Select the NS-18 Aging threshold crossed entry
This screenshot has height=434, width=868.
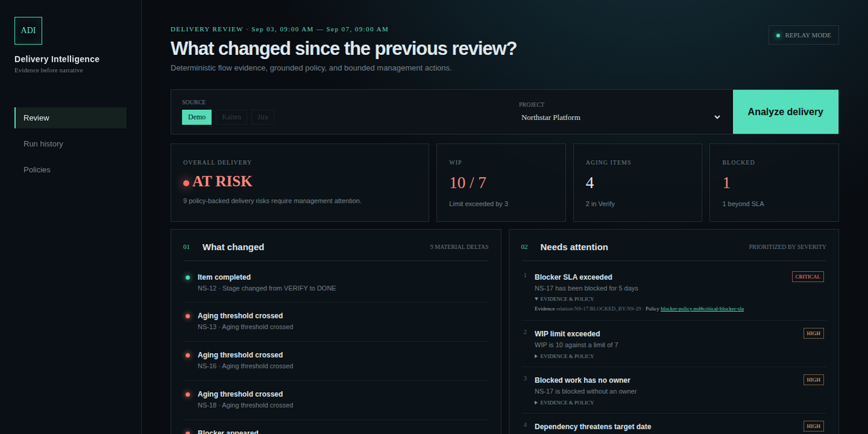coord(336,400)
